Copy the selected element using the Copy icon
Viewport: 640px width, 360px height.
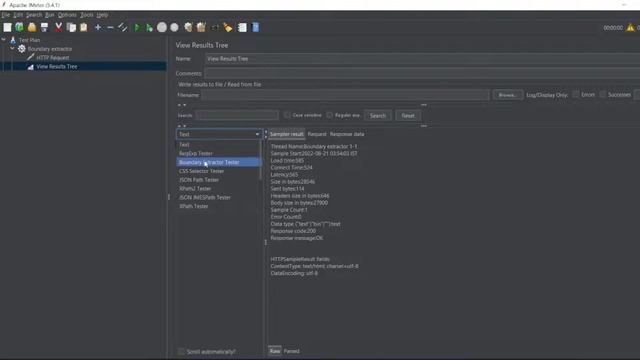click(71, 27)
